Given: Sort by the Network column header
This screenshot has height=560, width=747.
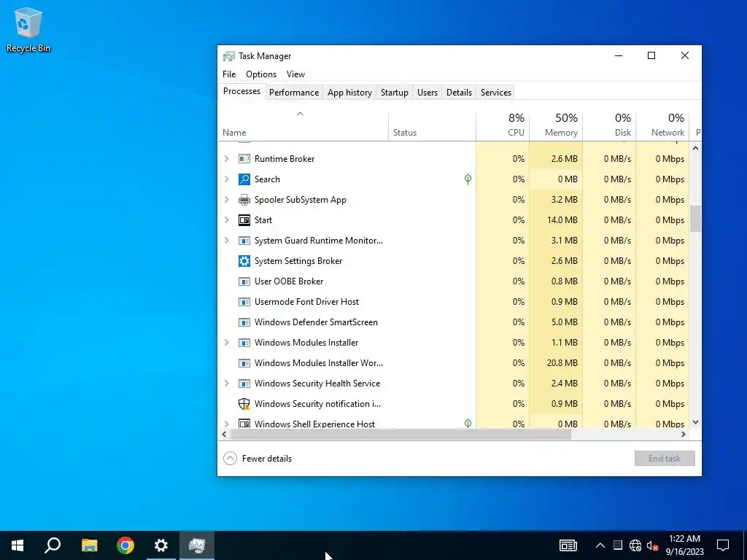Looking at the screenshot, I should (662, 125).
